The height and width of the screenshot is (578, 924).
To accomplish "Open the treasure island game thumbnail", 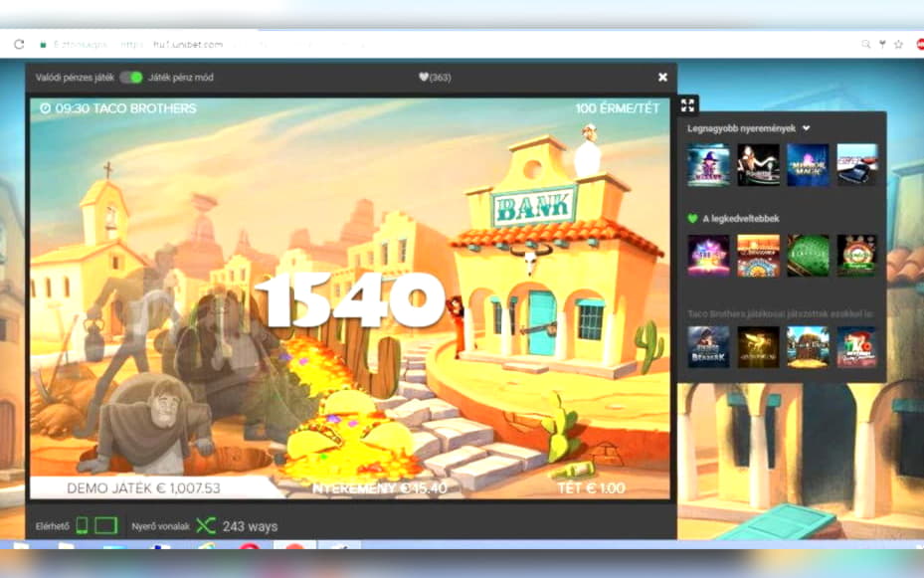I will [x=808, y=347].
